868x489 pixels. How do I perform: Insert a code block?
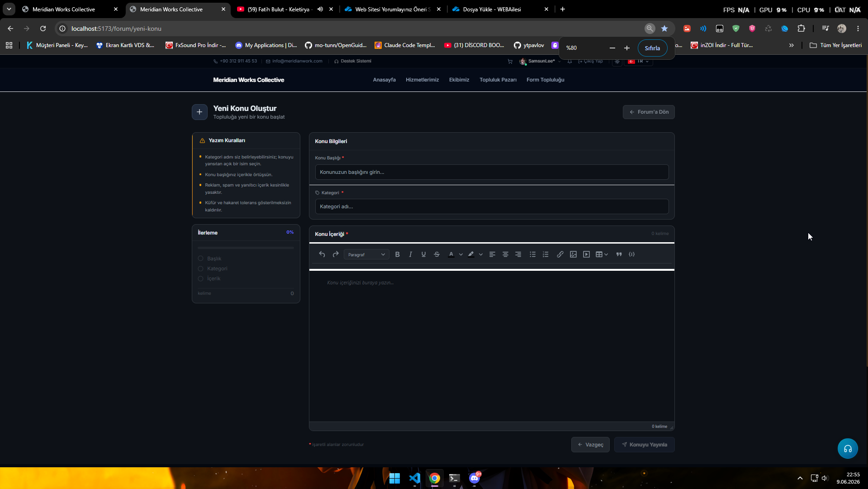click(x=632, y=254)
